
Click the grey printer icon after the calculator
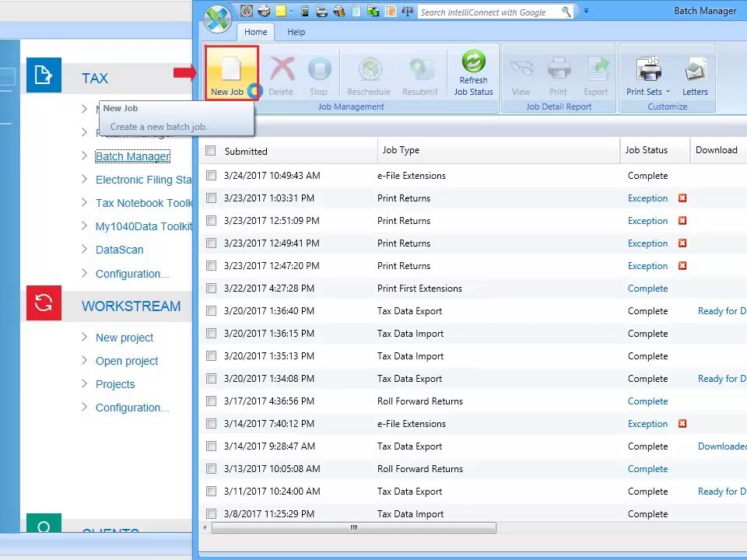[321, 11]
